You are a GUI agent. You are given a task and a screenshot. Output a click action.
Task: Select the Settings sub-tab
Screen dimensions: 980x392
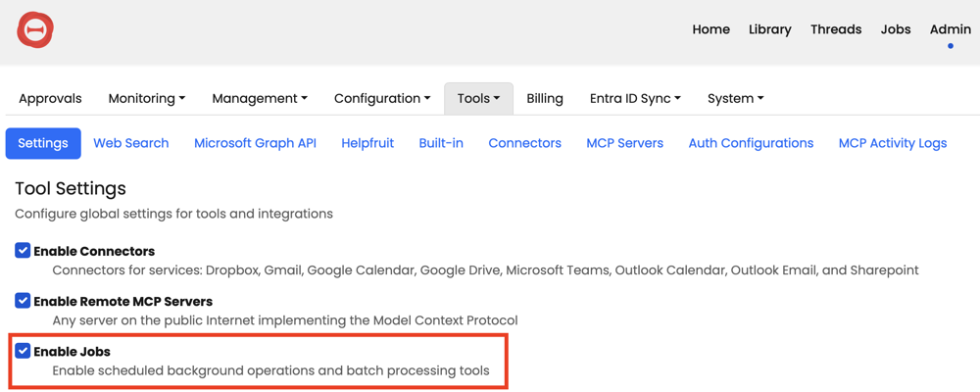click(43, 143)
